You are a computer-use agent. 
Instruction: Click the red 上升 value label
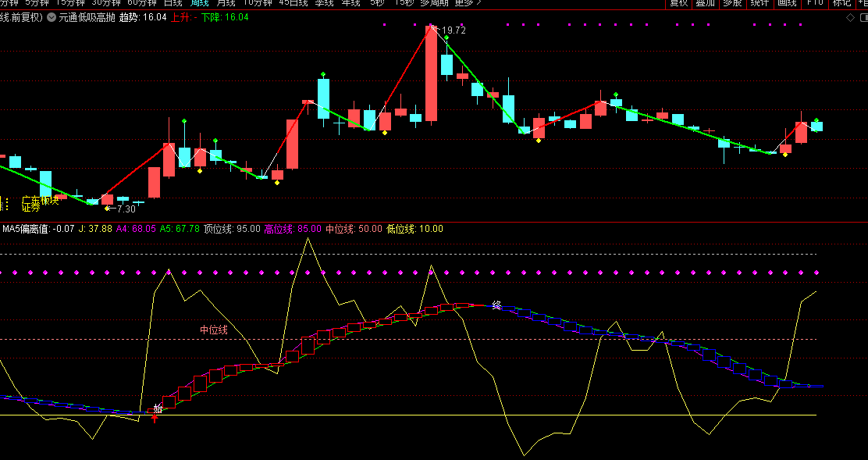click(183, 17)
